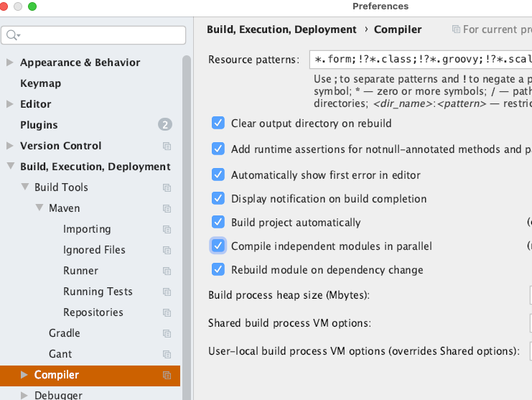532x400 pixels.
Task: Click Build, Execution, Deployment breadcrumb link
Action: [x=281, y=29]
